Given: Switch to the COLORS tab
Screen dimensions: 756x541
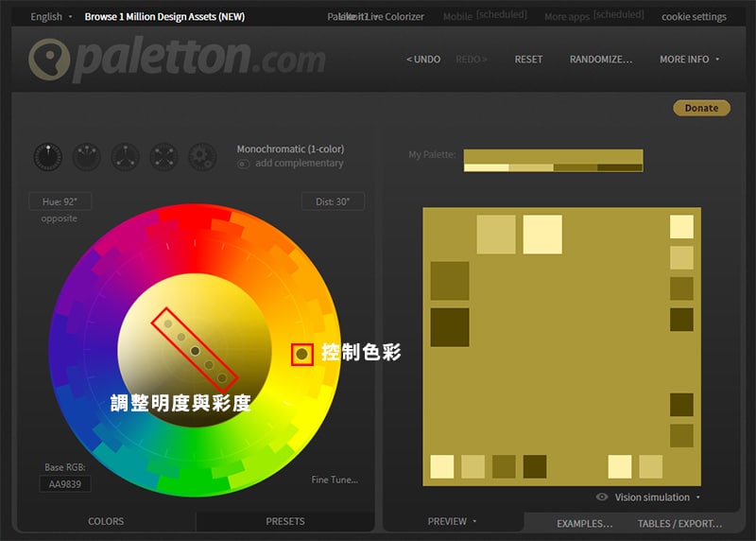Looking at the screenshot, I should coord(106,521).
